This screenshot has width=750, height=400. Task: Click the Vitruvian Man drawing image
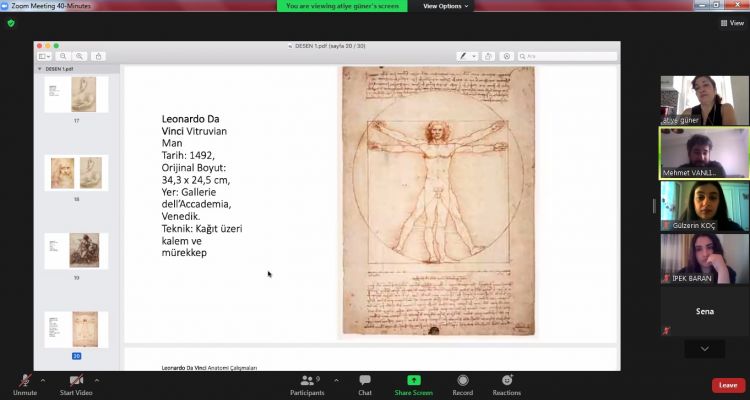pos(438,201)
